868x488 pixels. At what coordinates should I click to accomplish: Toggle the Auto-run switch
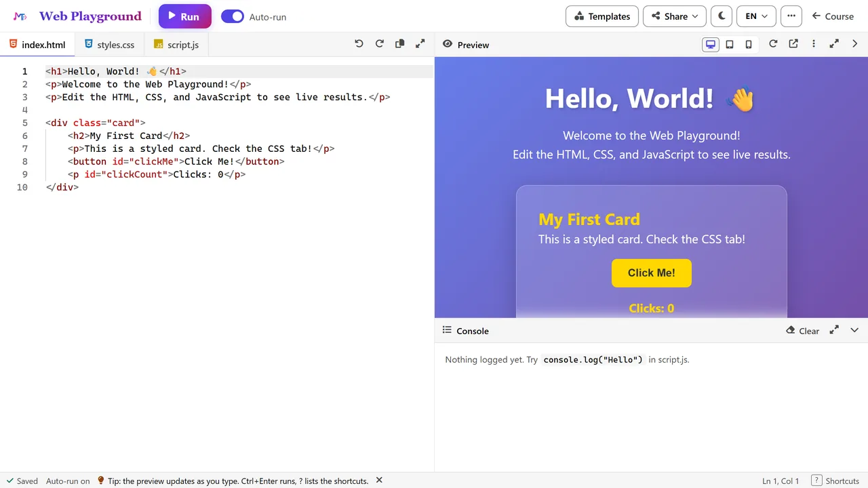pos(233,16)
